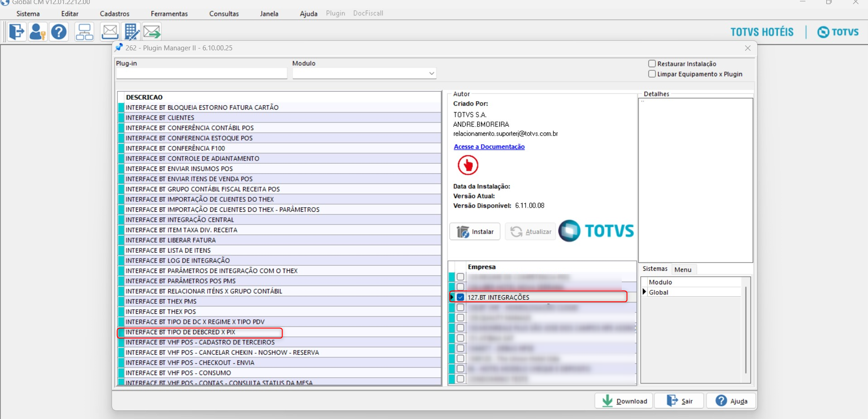The height and width of the screenshot is (419, 868).
Task: Open the Ajuda menu in the menu bar
Action: 308,14
